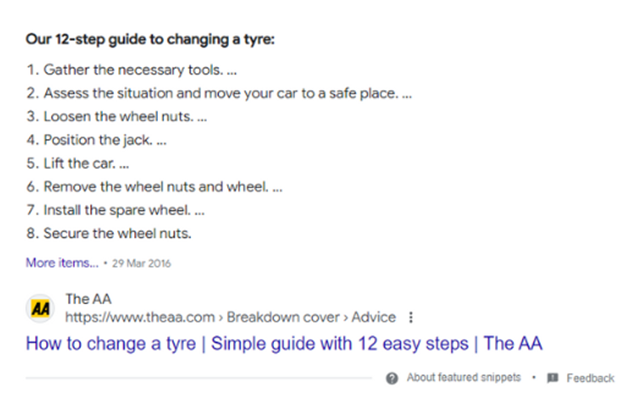The width and height of the screenshot is (644, 415).
Task: Click the question mark help icon
Action: coord(392,378)
